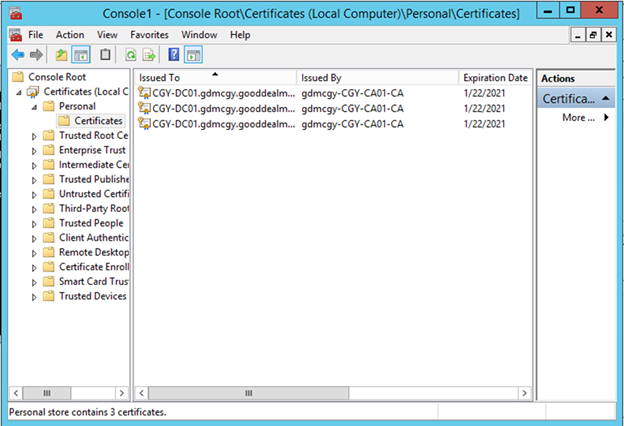This screenshot has height=426, width=624.
Task: Click the Export List toolbar icon
Action: click(149, 55)
